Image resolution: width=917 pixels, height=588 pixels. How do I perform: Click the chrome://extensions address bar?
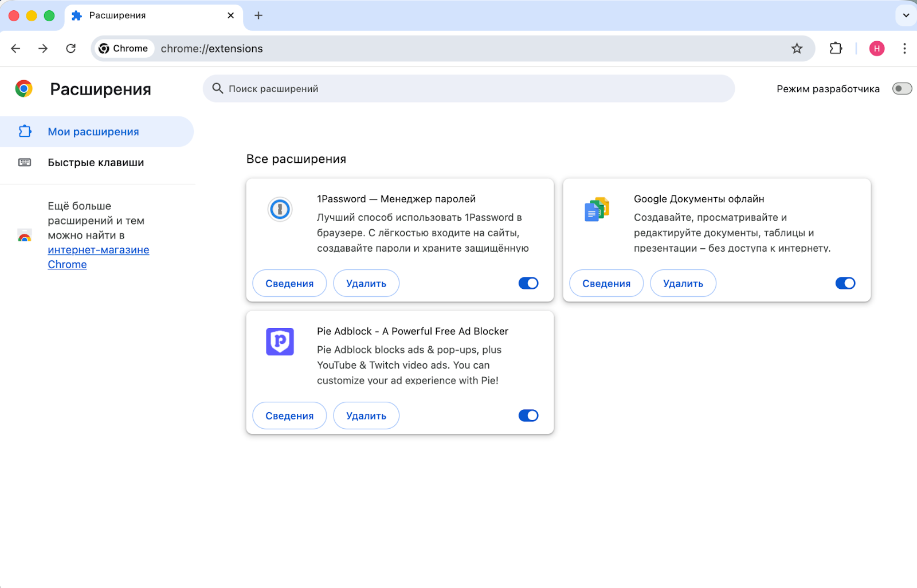coord(453,49)
